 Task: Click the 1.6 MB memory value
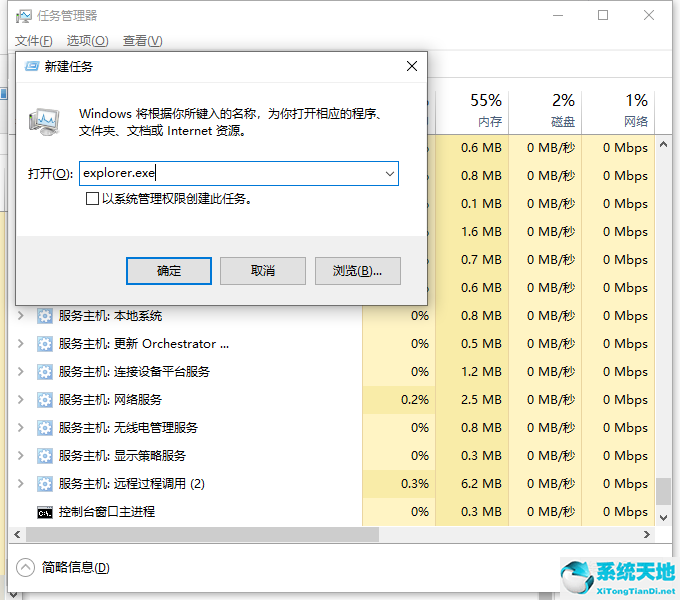click(481, 232)
